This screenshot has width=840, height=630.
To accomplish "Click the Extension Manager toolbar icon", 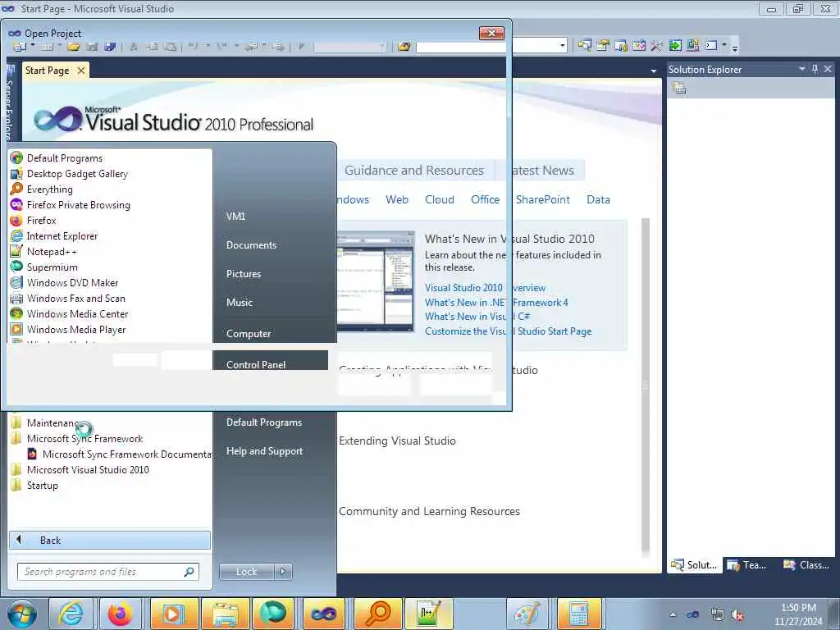I will (x=692, y=46).
